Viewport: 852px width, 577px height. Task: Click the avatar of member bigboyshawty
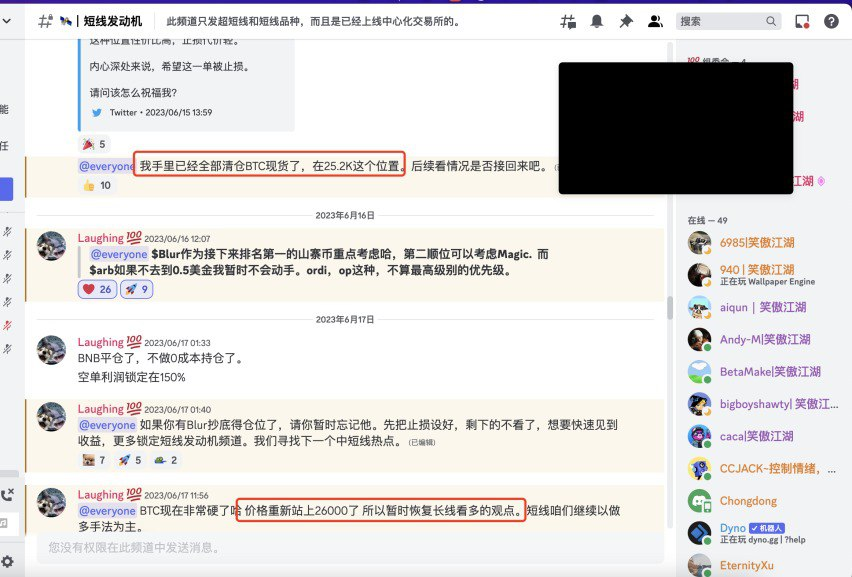point(699,404)
